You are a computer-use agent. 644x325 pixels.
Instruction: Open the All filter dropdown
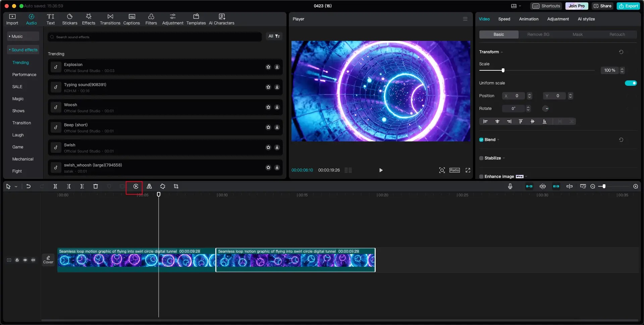tap(274, 36)
